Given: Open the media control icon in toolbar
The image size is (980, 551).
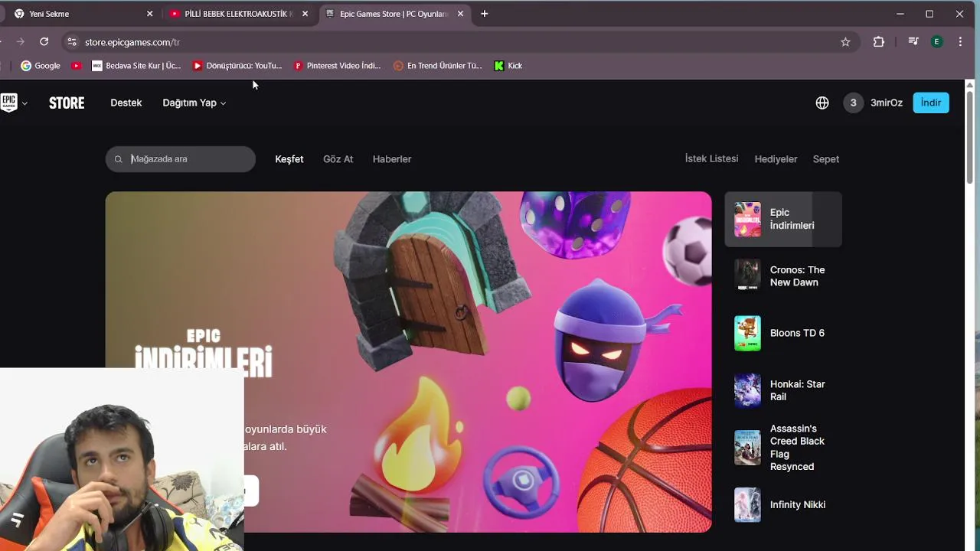Looking at the screenshot, I should click(913, 42).
